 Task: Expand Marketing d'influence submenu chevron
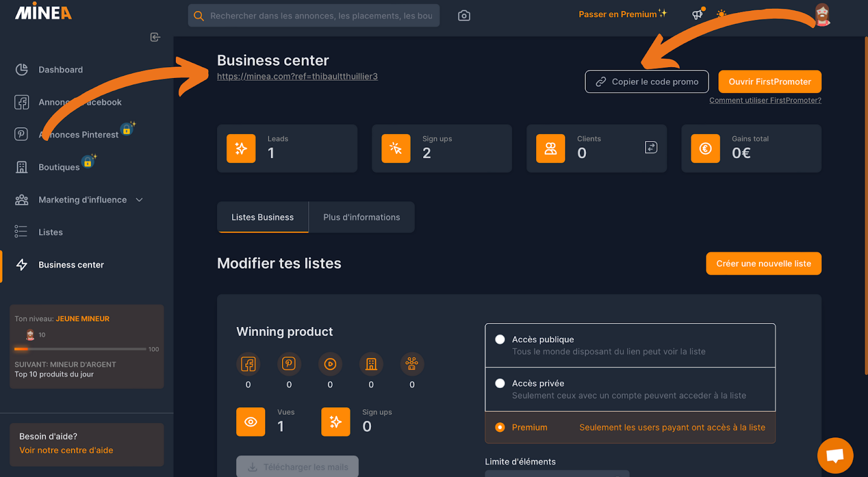click(x=139, y=199)
